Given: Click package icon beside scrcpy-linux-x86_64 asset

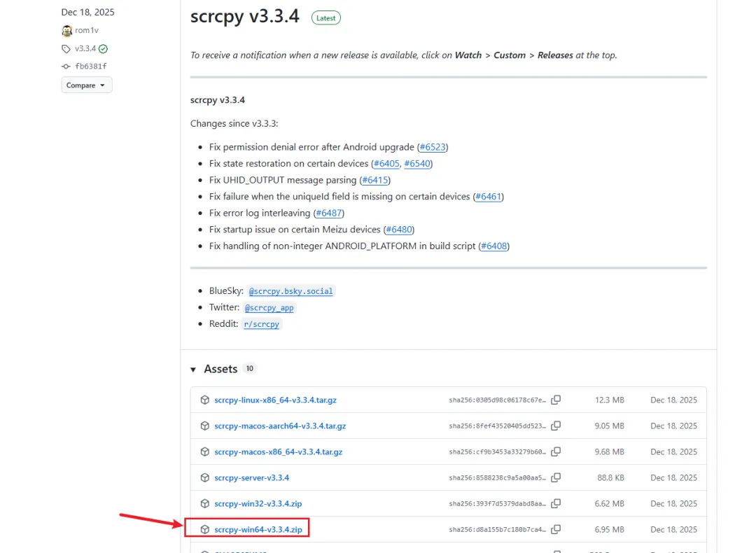Looking at the screenshot, I should pos(205,400).
